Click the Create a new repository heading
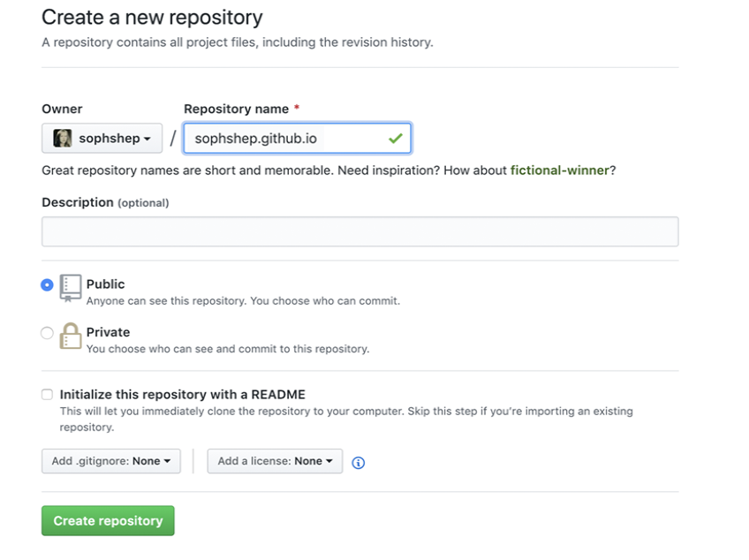Viewport: 749px width, 560px height. (152, 18)
